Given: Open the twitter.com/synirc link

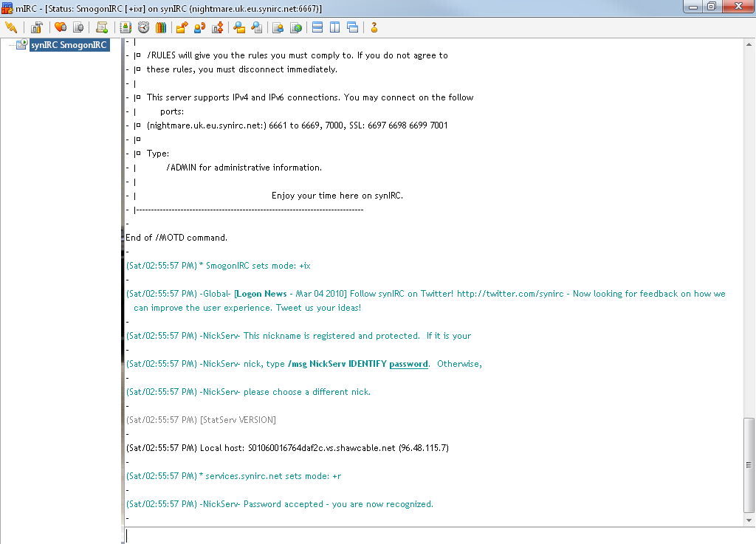Looking at the screenshot, I should [510, 294].
